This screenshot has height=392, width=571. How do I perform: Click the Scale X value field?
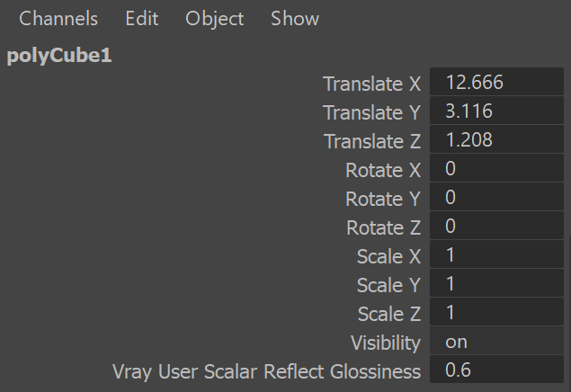point(496,254)
